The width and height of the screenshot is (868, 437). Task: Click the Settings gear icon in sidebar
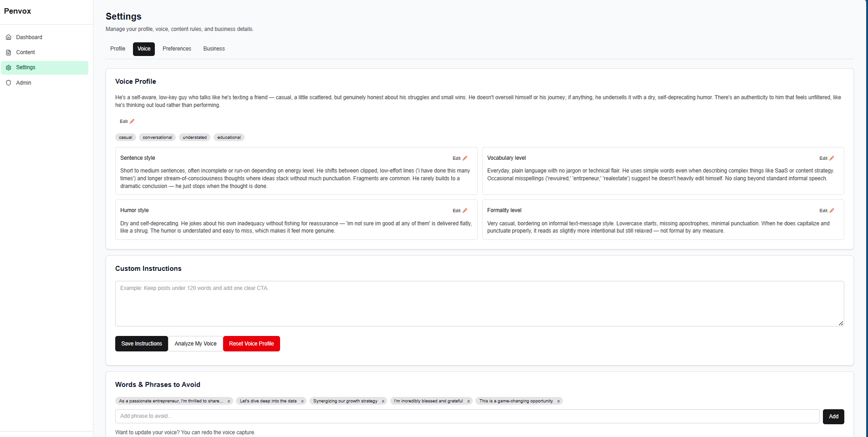8,67
